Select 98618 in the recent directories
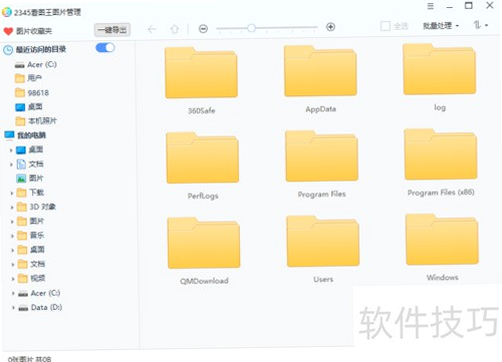 pos(38,93)
